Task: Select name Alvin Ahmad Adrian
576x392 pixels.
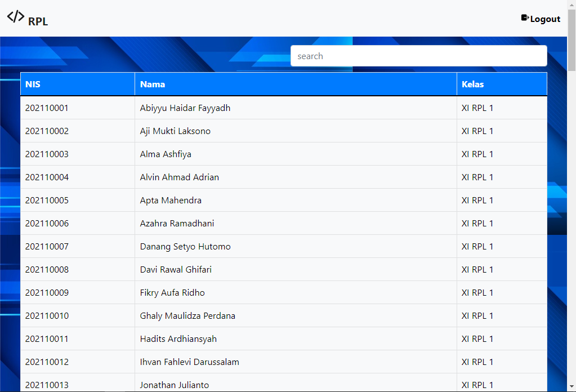Action: (179, 177)
